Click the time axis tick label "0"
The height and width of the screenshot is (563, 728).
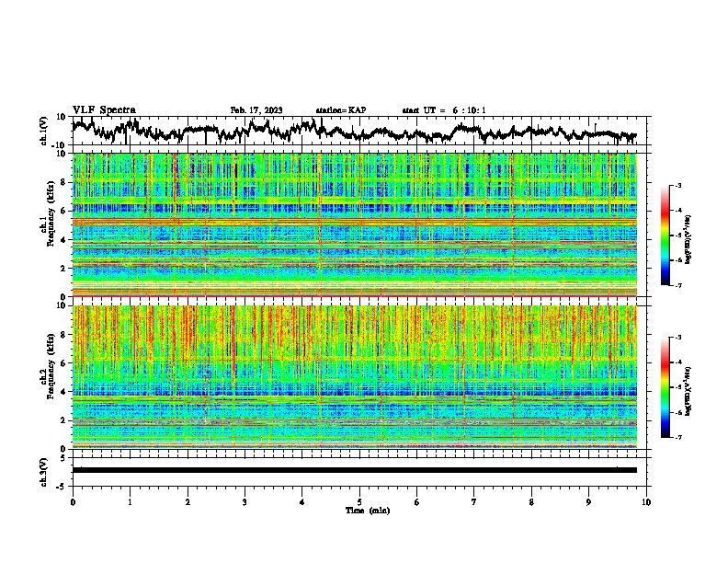73,502
